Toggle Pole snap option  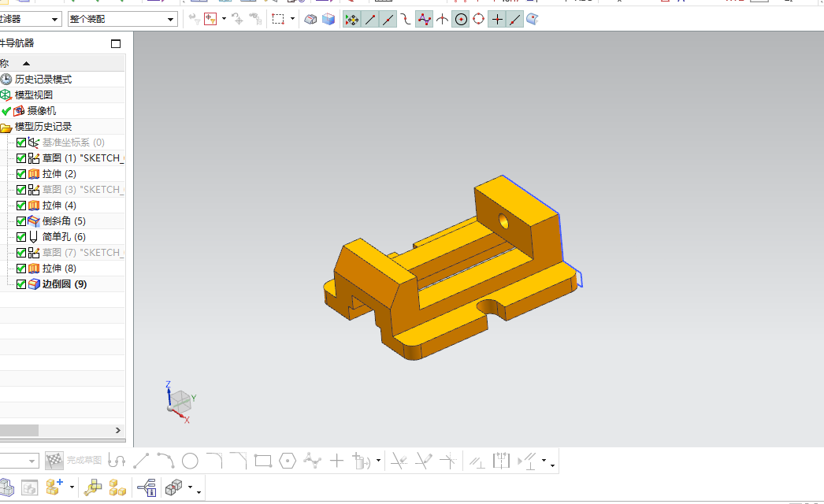[424, 20]
